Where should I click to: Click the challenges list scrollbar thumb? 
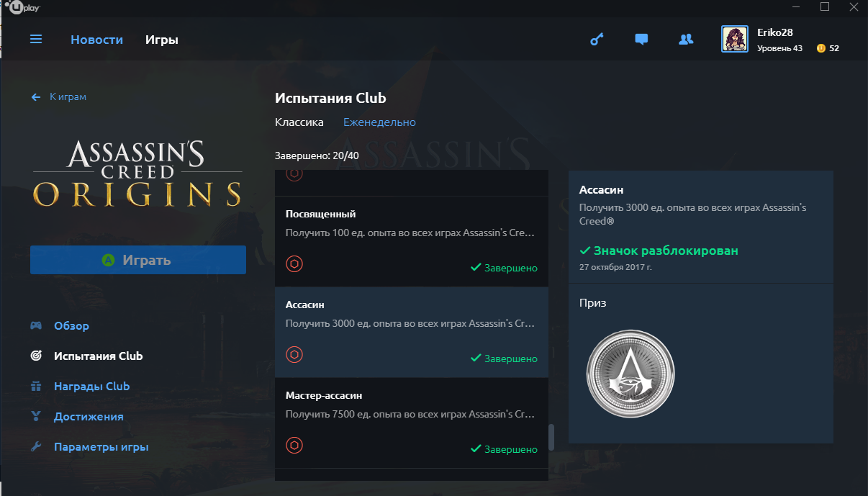click(x=552, y=437)
